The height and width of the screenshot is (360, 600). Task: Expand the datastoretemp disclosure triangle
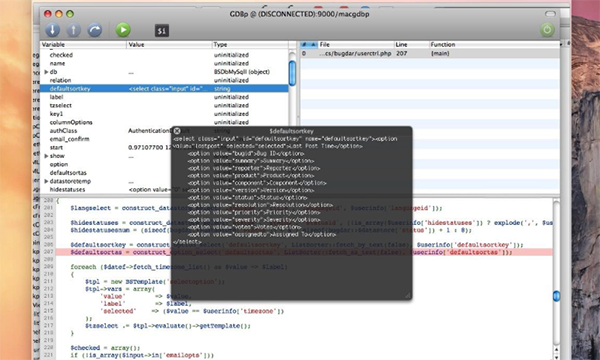(x=46, y=181)
